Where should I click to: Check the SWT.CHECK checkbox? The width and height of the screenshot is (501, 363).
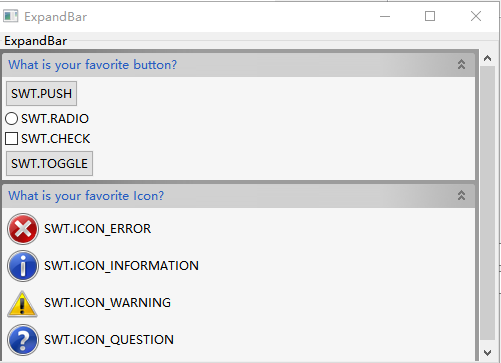point(12,139)
